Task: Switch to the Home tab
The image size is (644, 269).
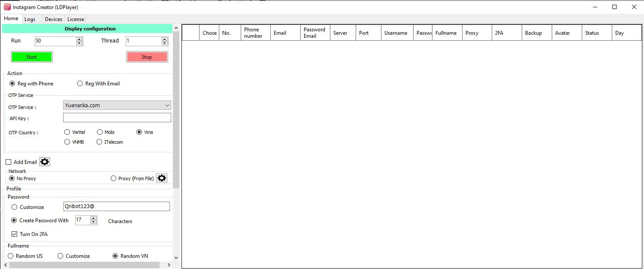Action: click(x=11, y=18)
